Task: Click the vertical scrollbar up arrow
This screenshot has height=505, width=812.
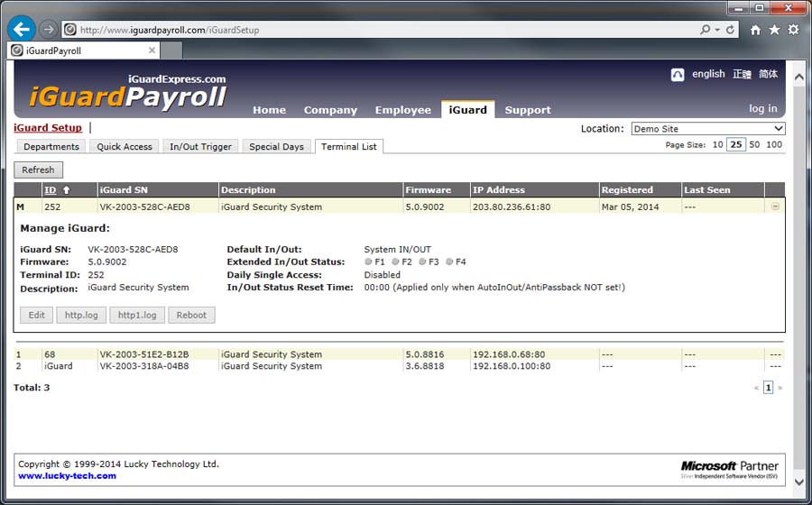Action: 799,78
